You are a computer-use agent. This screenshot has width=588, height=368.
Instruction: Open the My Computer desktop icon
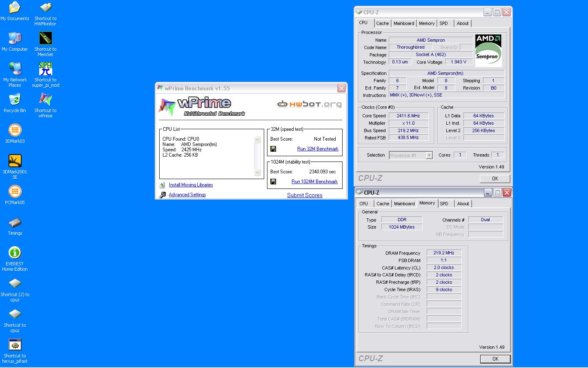[x=15, y=42]
